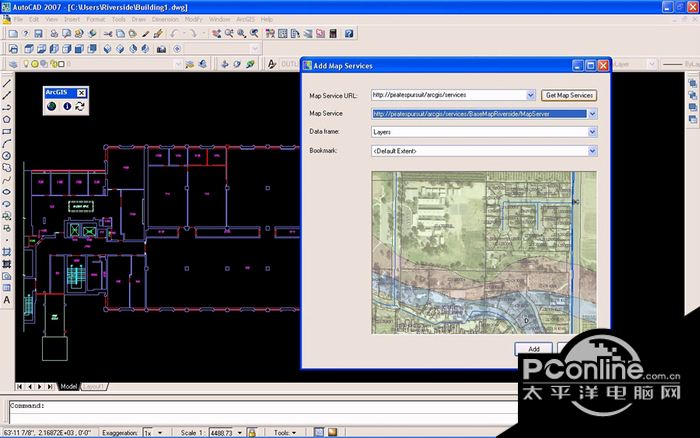
Task: Expand the Map Service dropdown
Action: click(x=592, y=114)
